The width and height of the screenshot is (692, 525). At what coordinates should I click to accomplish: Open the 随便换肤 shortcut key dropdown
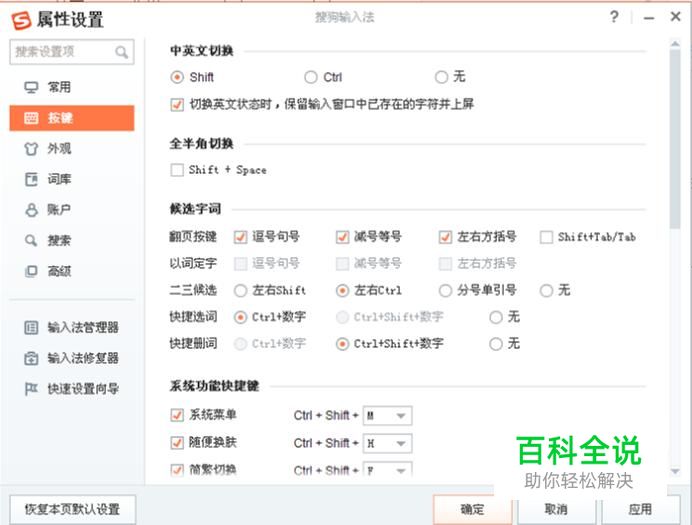click(x=387, y=443)
